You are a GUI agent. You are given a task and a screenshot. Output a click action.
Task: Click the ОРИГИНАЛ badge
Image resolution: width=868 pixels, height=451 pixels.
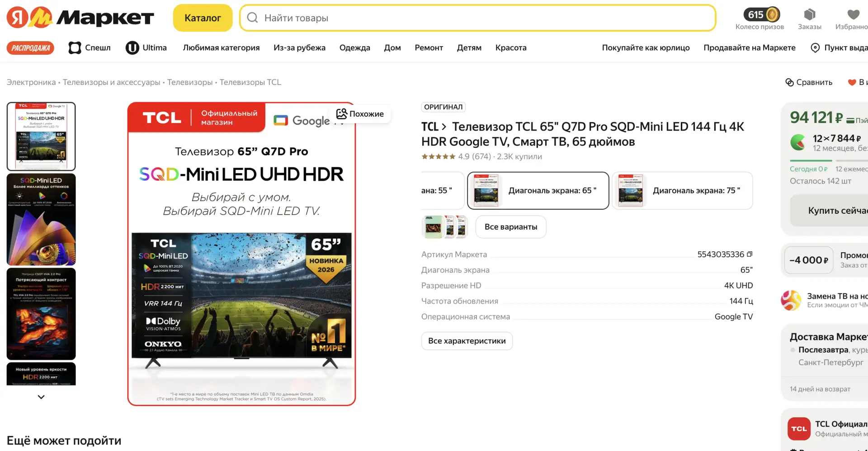click(x=443, y=107)
